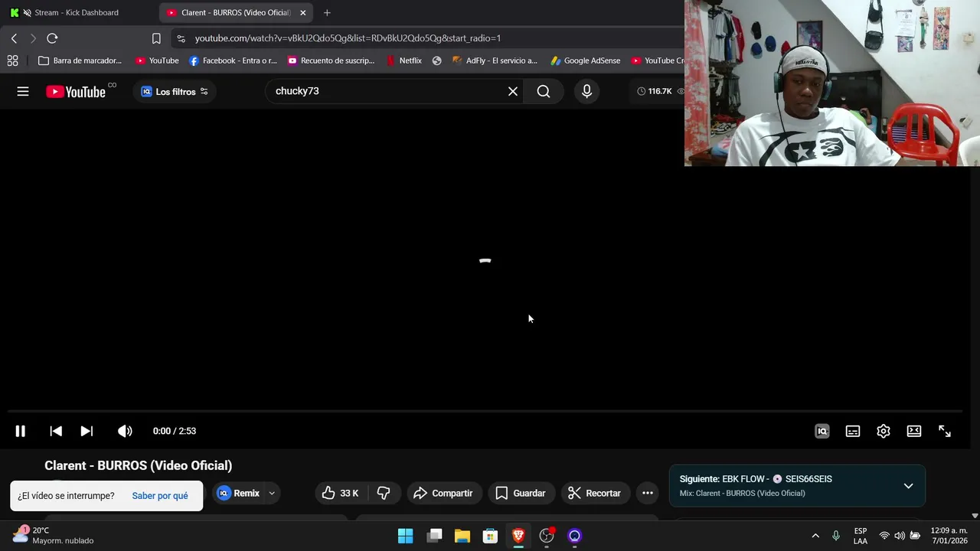Image resolution: width=980 pixels, height=551 pixels.
Task: Open the Barra de marcador bookmarks folder
Action: (80, 60)
